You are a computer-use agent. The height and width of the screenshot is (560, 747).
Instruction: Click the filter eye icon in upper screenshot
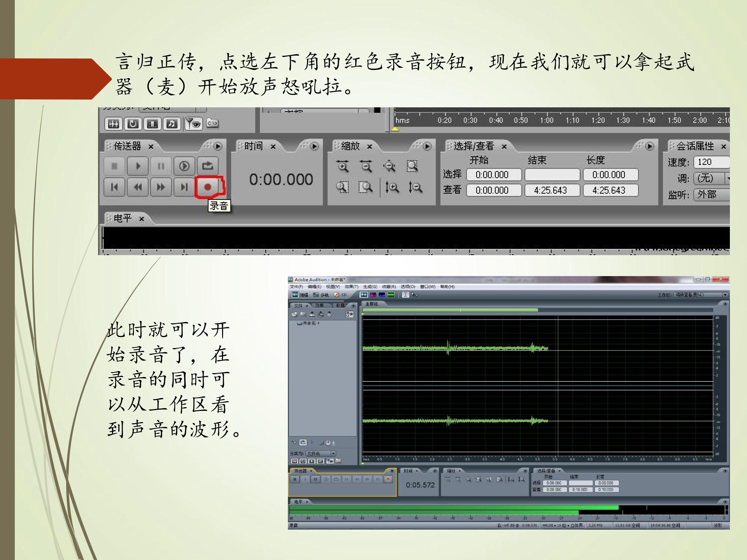pos(194,124)
